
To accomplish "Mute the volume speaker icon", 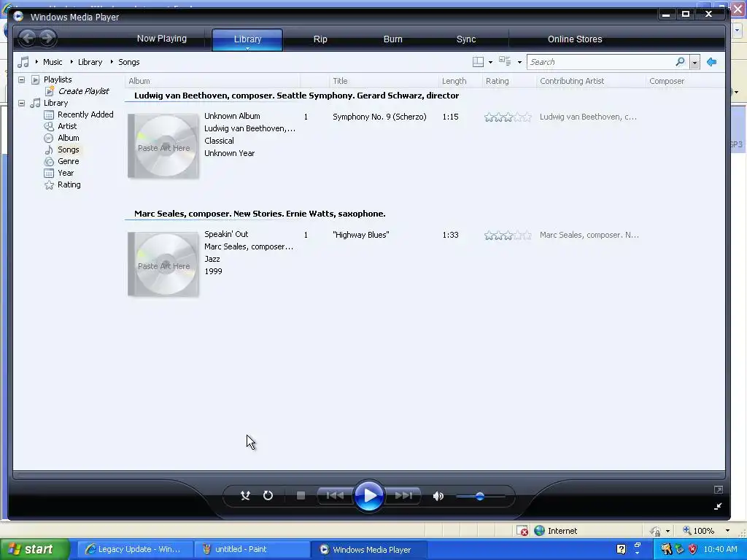I will (438, 496).
